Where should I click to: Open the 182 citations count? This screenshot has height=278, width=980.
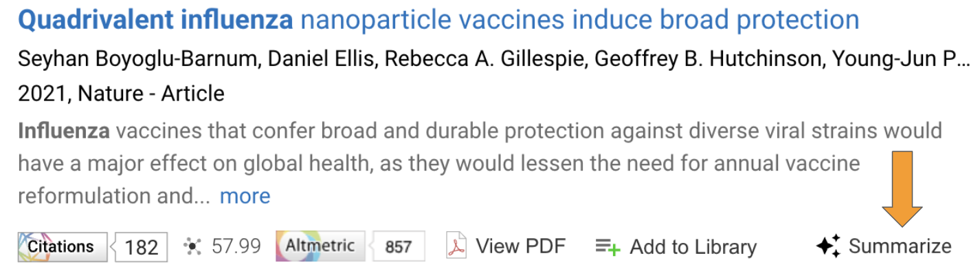point(140,247)
